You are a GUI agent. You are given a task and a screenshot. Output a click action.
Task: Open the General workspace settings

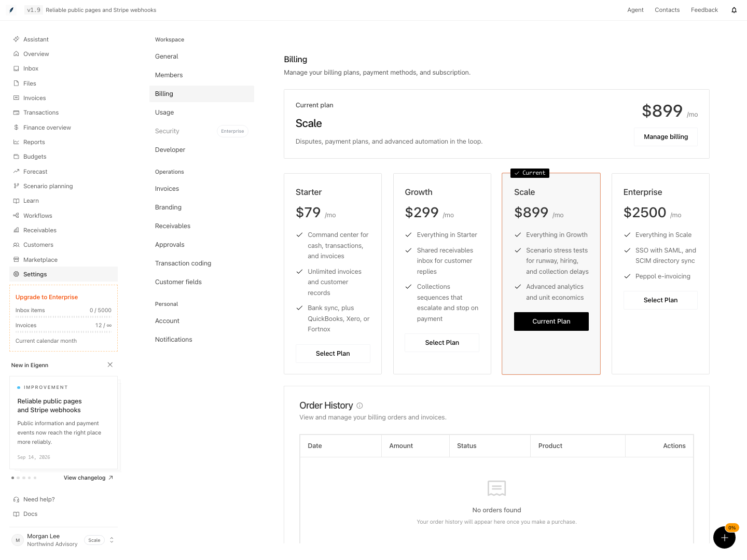(x=202, y=57)
